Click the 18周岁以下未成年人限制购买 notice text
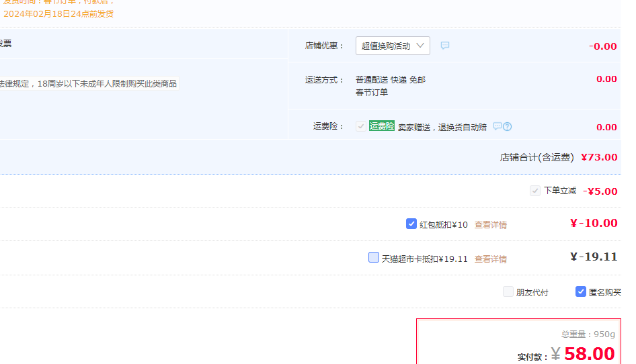 (88, 84)
